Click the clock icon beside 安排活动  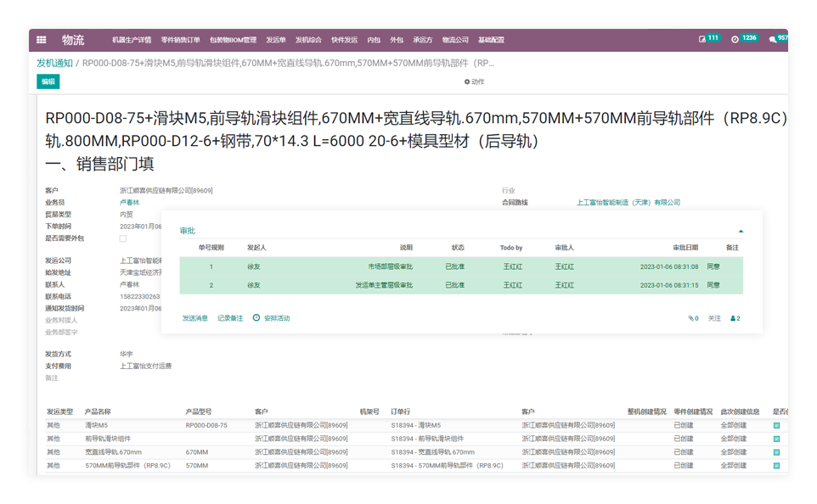[x=256, y=318]
